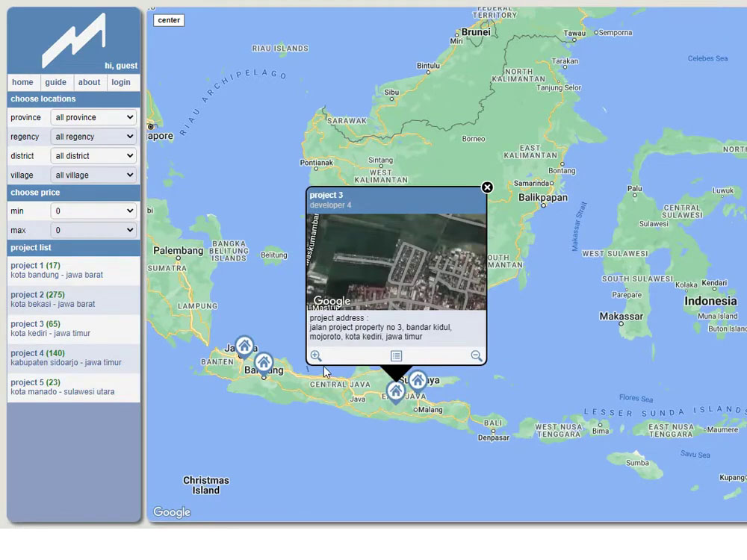Open the province dropdown
The width and height of the screenshot is (747, 560).
[93, 118]
